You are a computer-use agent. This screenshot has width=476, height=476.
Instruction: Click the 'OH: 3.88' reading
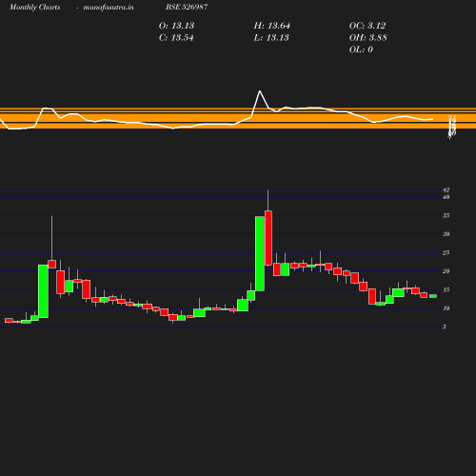(368, 38)
